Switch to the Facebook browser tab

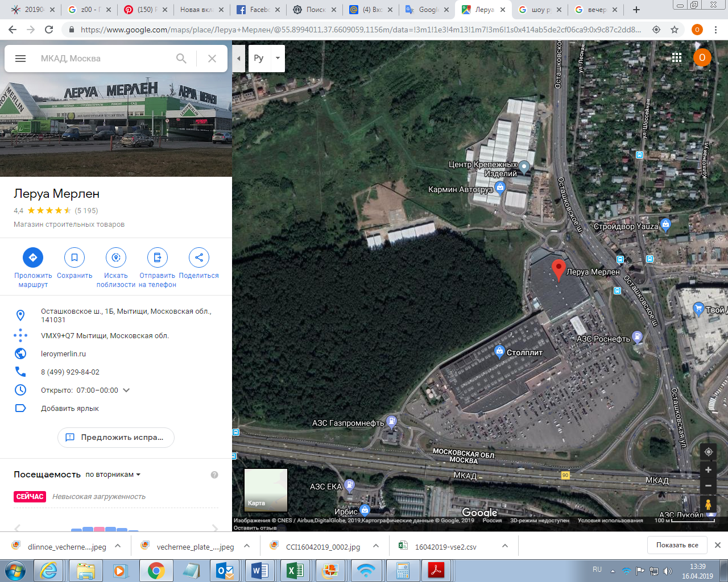tap(254, 10)
